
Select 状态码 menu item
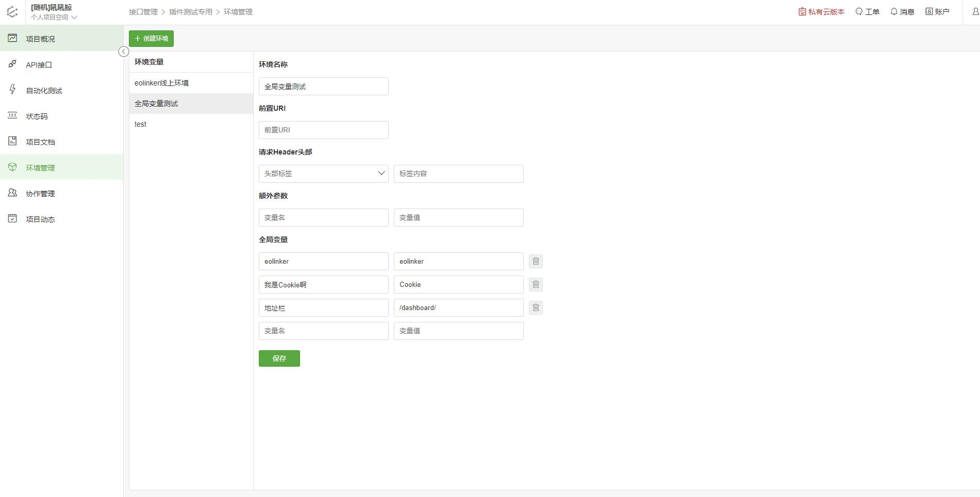[x=62, y=116]
